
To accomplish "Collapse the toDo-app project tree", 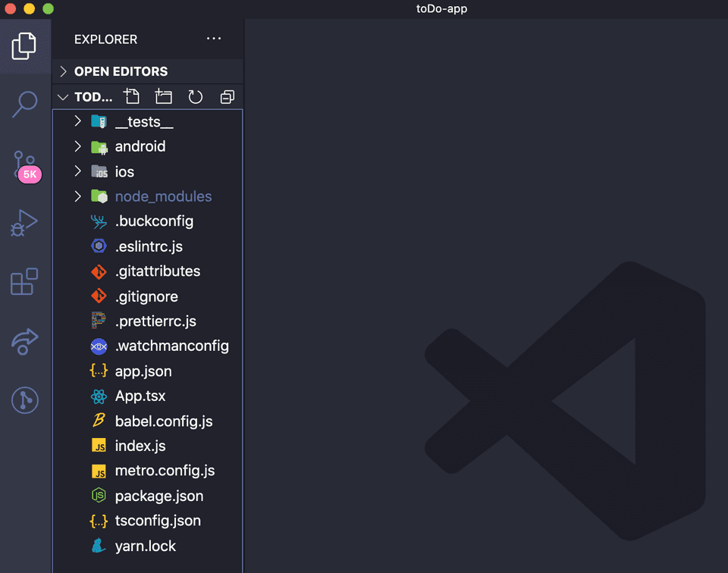I will pyautogui.click(x=63, y=97).
